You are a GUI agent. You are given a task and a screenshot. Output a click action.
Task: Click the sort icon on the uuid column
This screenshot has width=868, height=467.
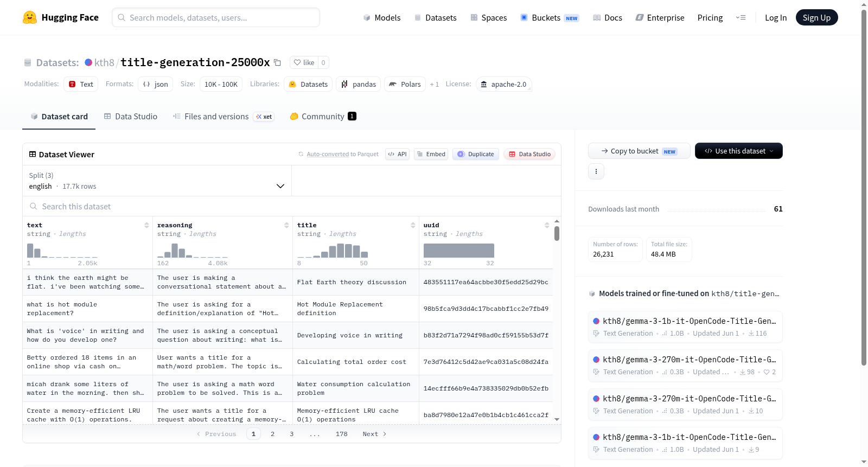pos(547,225)
